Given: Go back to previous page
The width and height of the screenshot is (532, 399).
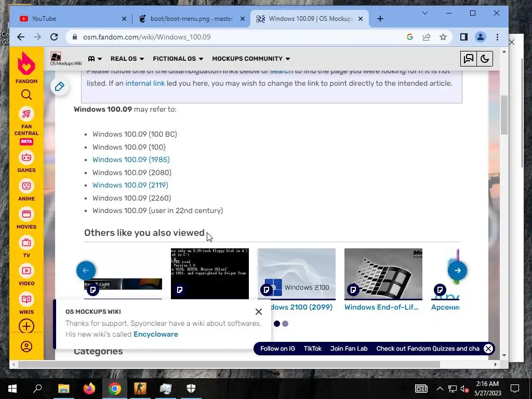Looking at the screenshot, I should 21,37.
